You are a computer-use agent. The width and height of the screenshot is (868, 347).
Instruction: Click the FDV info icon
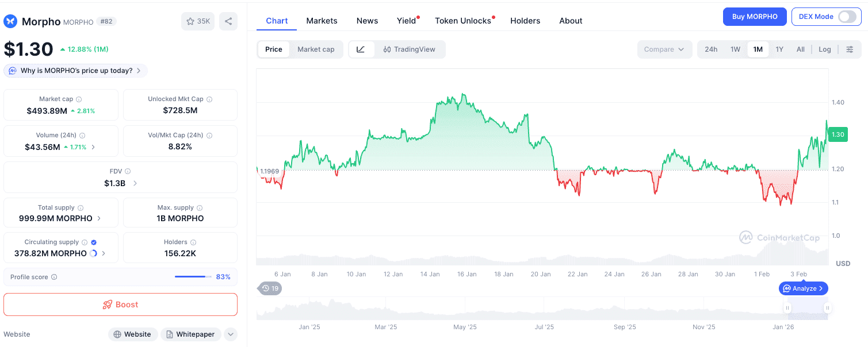(x=128, y=171)
